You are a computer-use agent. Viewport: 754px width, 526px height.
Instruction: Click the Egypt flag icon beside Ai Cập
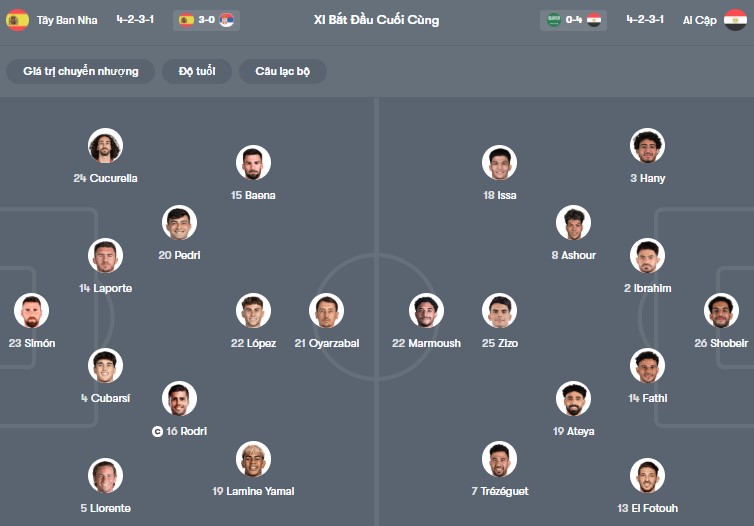tap(735, 20)
